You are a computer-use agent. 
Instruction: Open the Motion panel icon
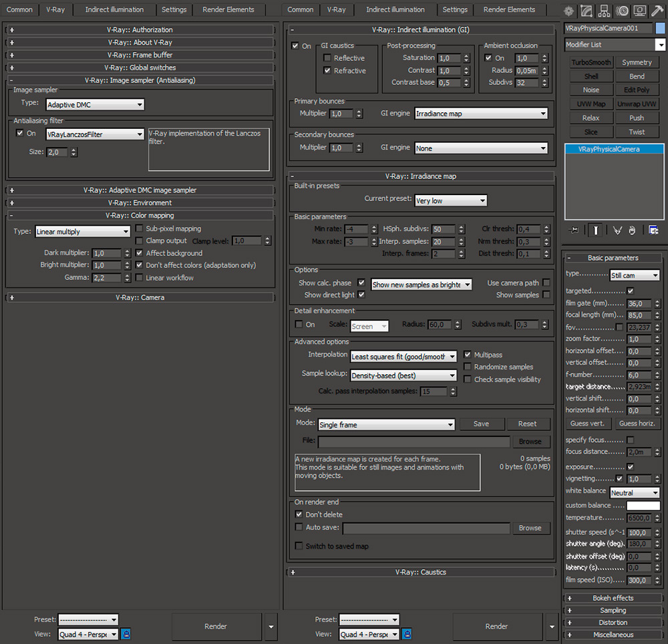(x=622, y=11)
